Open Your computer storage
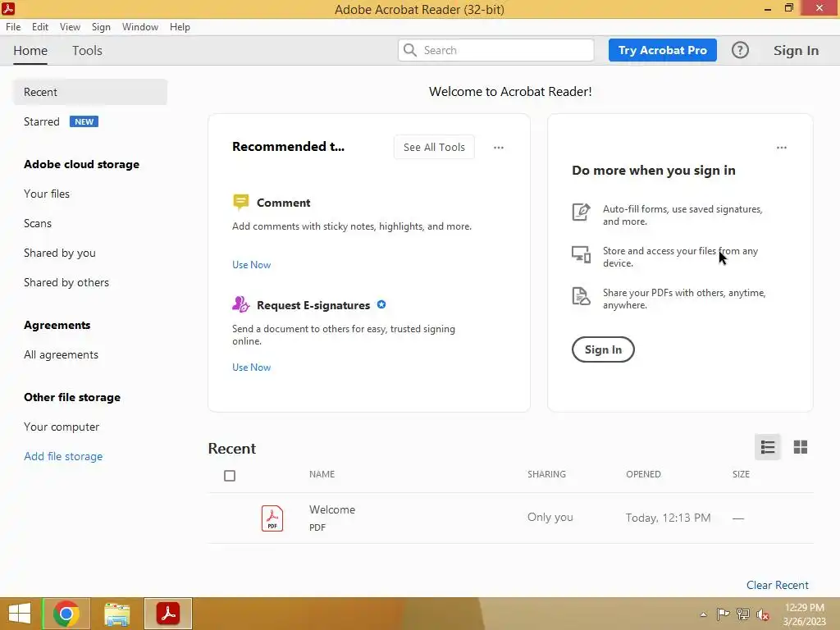840x630 pixels. pyautogui.click(x=62, y=427)
